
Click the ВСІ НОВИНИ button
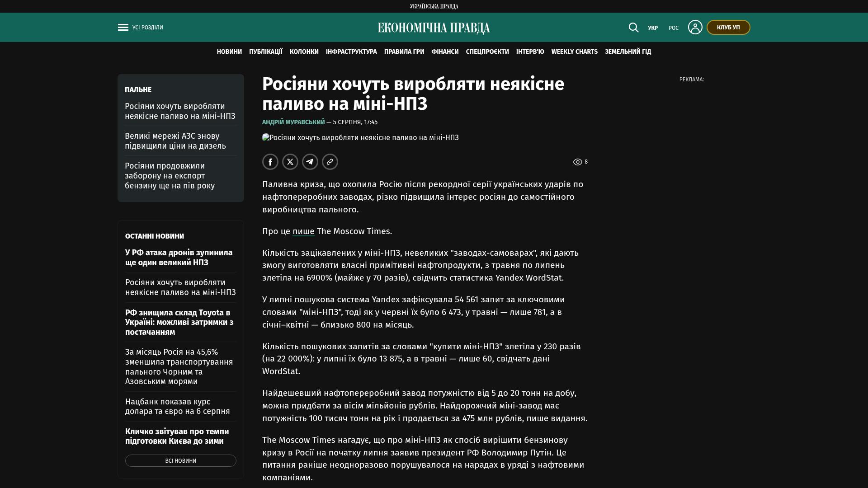[181, 461]
